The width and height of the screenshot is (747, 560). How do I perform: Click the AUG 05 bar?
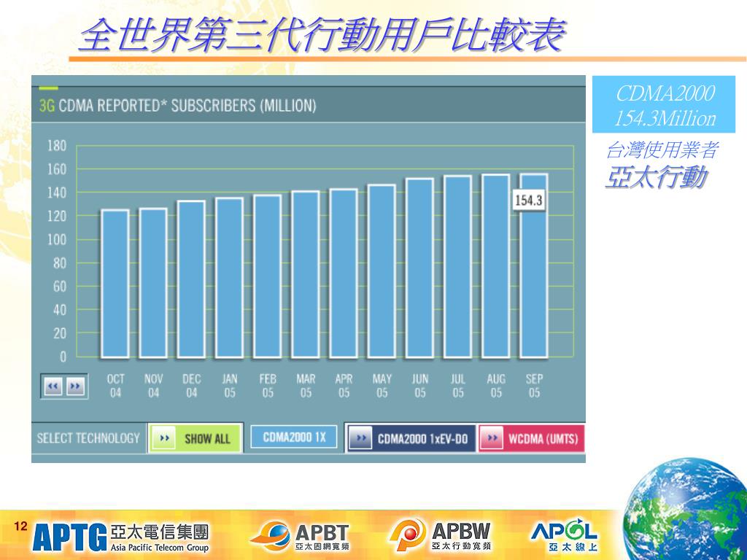coord(496,266)
